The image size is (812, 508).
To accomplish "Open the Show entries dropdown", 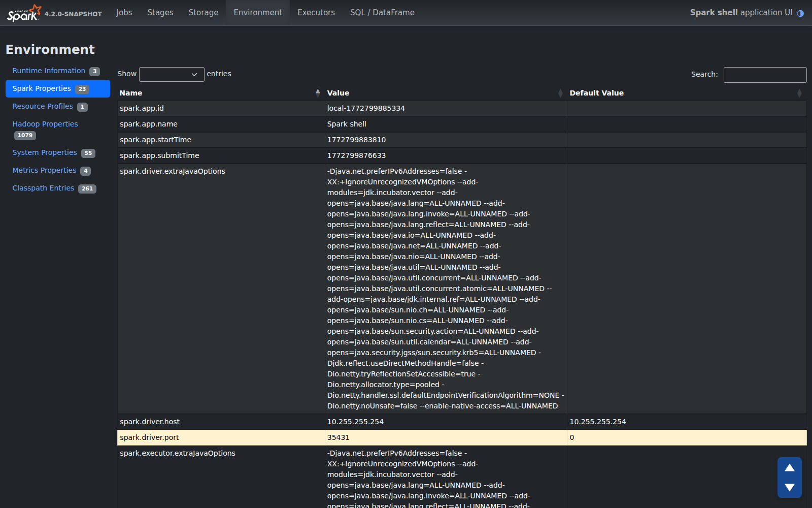I will point(172,74).
